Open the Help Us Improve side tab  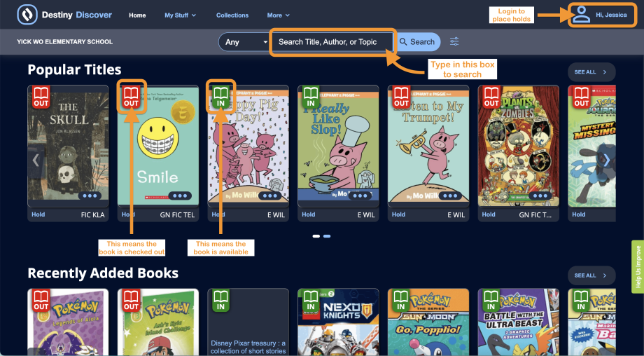(x=637, y=267)
